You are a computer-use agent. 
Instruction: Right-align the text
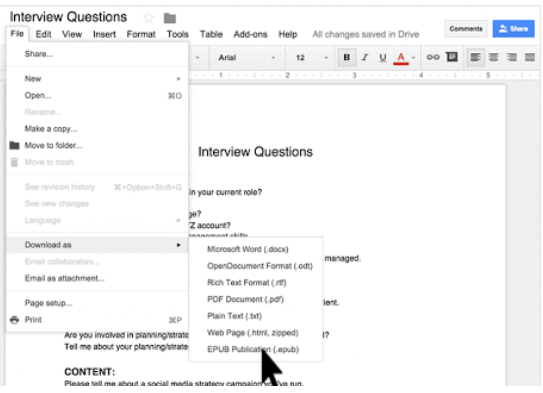point(511,57)
